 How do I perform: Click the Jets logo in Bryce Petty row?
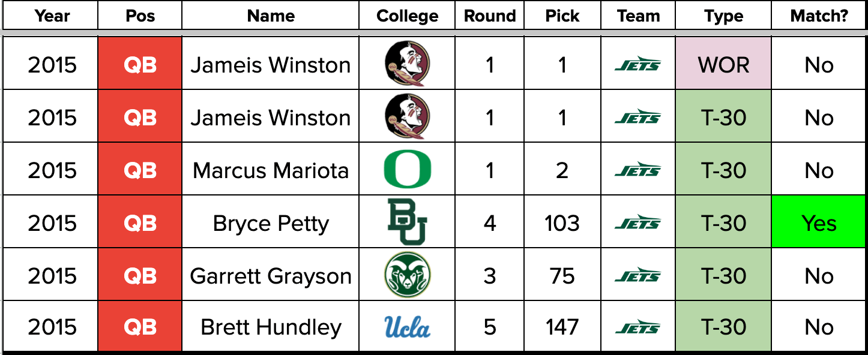pos(637,223)
